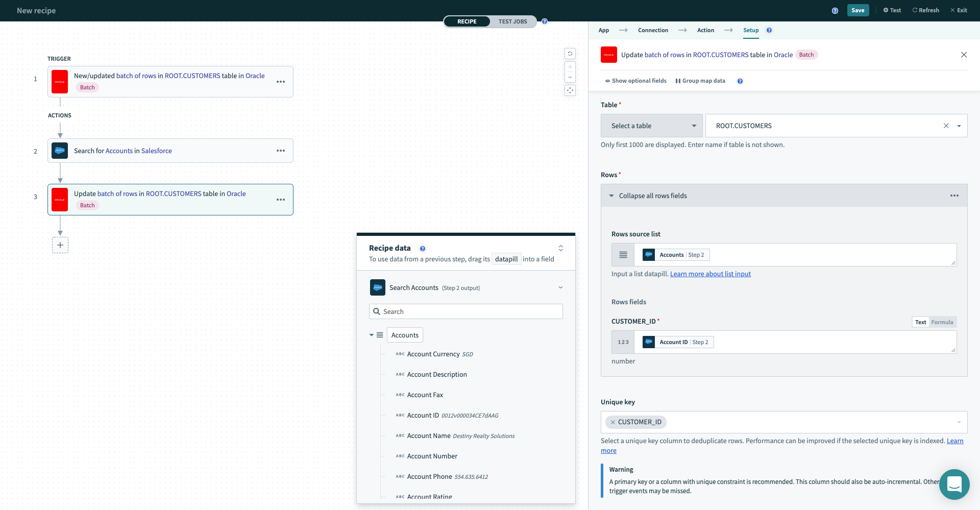Zoom in on the recipe canvas
Image resolution: width=980 pixels, height=510 pixels.
click(x=570, y=67)
